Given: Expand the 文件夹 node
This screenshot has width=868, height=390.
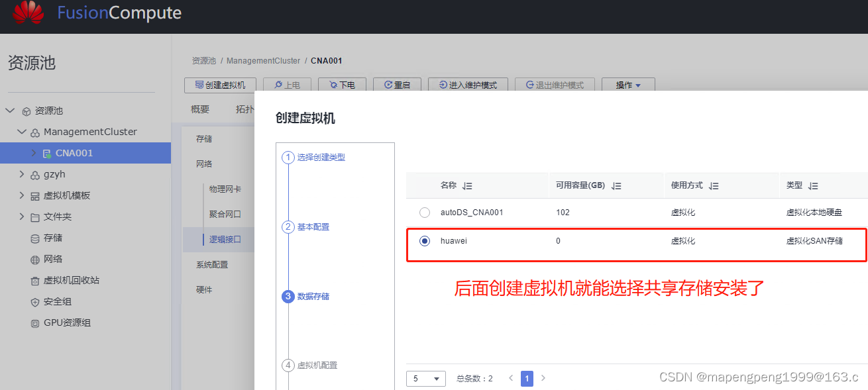Looking at the screenshot, I should click(x=22, y=217).
